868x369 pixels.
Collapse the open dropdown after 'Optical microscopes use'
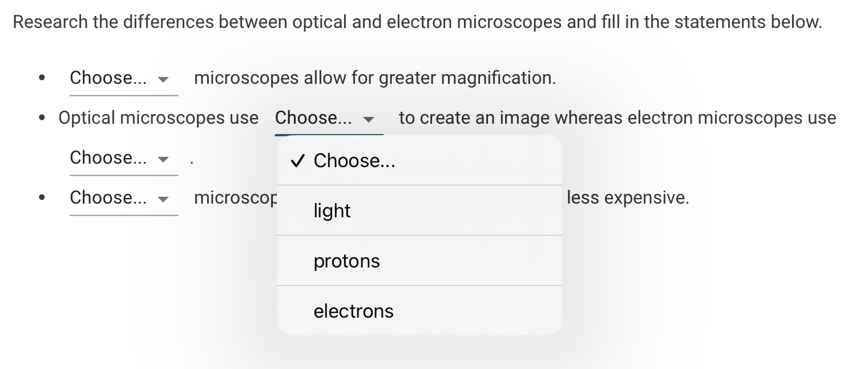[x=328, y=119]
